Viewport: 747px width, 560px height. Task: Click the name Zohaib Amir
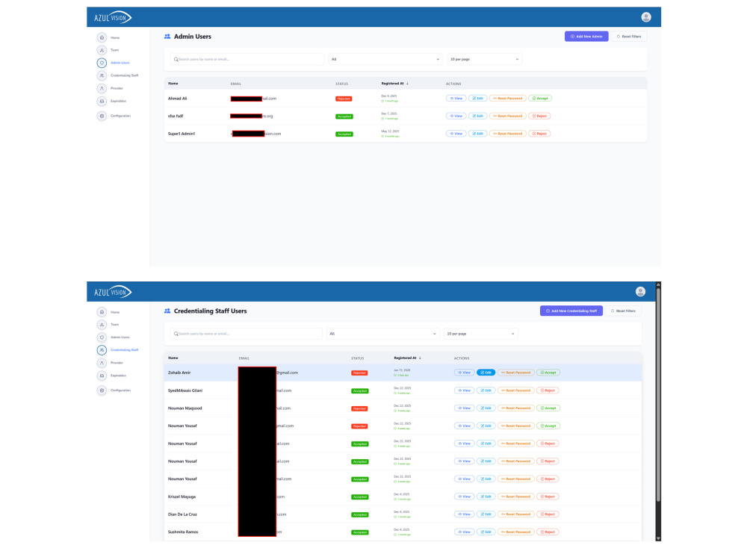[x=179, y=373]
